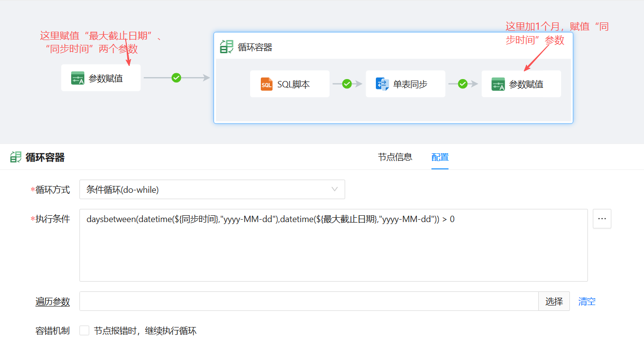644x348 pixels.
Task: Click the 清空 link
Action: click(x=586, y=302)
